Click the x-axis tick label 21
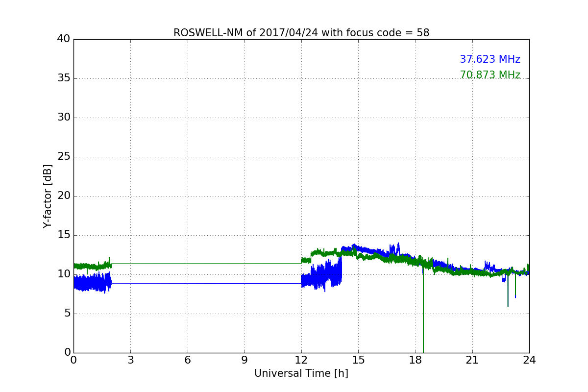588x392 pixels. pos(472,360)
